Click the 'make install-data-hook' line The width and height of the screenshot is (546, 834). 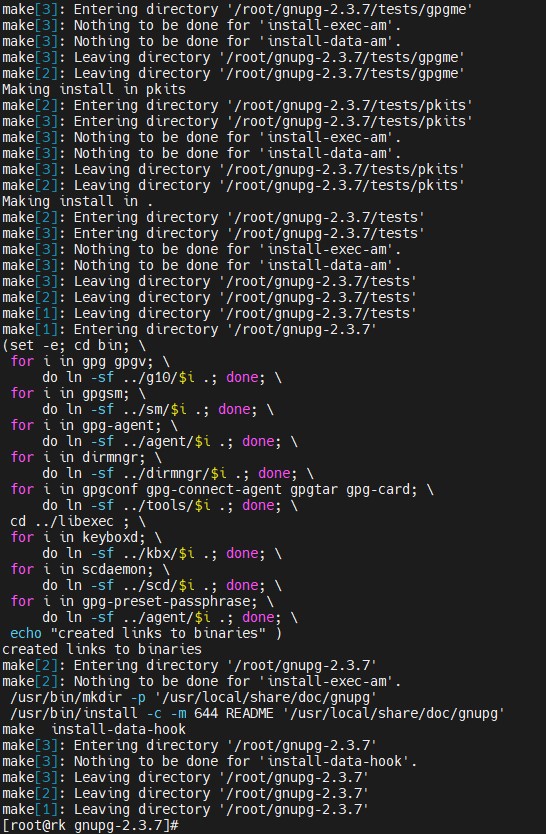(x=94, y=729)
